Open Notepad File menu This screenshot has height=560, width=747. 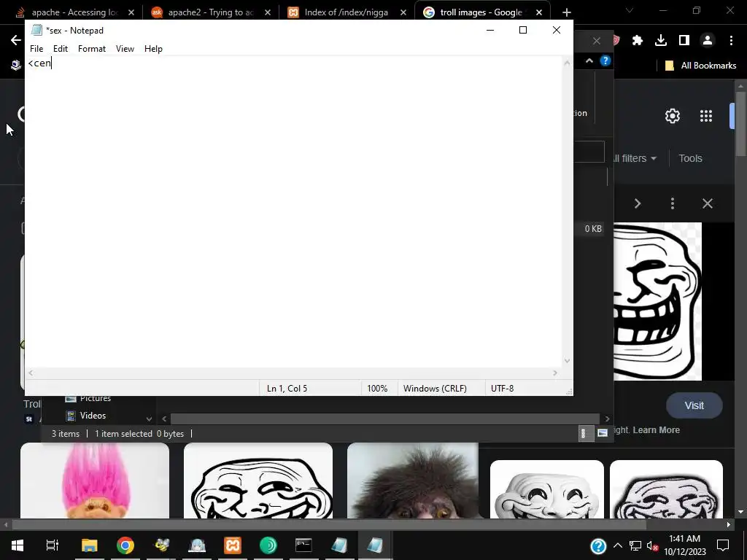[x=36, y=49]
